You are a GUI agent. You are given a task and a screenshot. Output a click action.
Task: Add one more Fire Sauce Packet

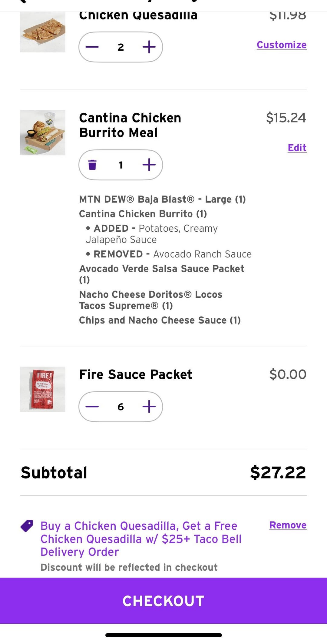pyautogui.click(x=149, y=407)
